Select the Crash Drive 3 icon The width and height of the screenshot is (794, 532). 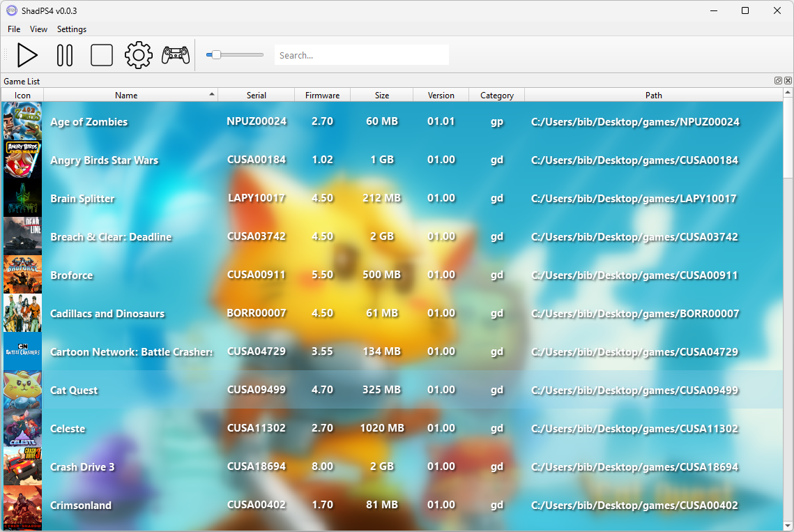point(23,467)
